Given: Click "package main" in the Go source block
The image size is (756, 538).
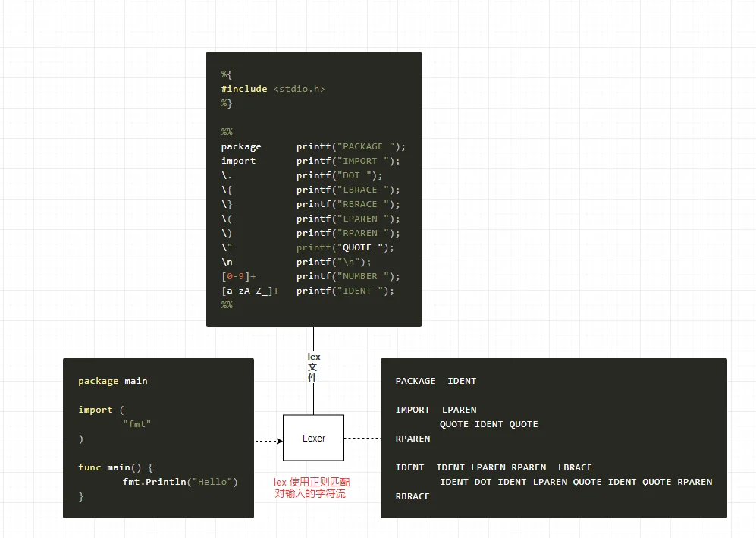Looking at the screenshot, I should tap(113, 381).
